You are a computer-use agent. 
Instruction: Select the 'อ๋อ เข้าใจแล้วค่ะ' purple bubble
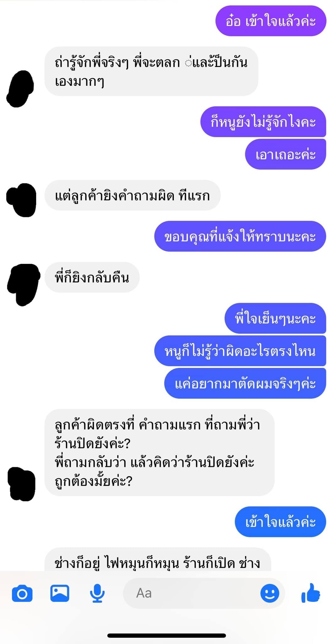(271, 21)
